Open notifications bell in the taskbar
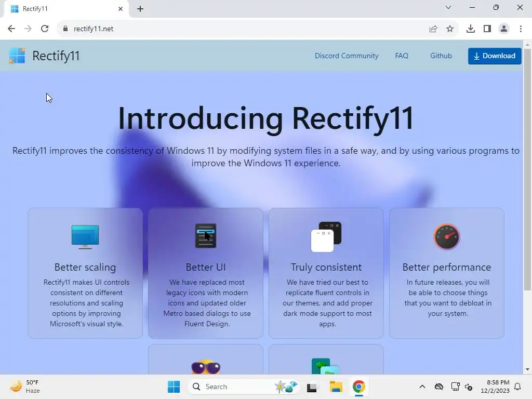 pos(518,387)
